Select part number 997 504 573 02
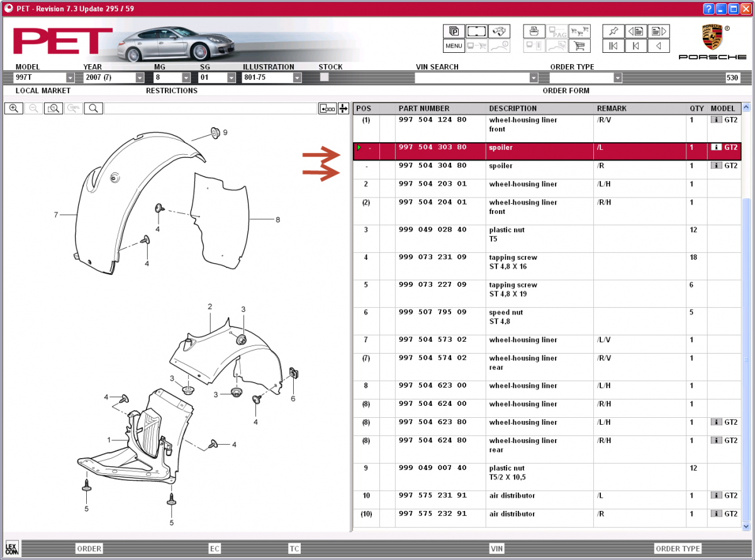The height and width of the screenshot is (560, 755). 433,340
